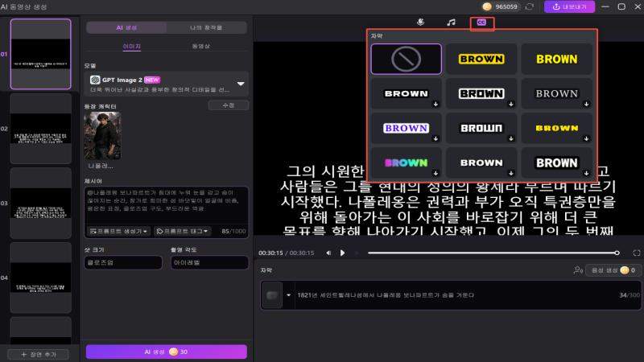Click the thumbnail left of the 1821년 subtitle line
644x362 pixels.
point(272,295)
